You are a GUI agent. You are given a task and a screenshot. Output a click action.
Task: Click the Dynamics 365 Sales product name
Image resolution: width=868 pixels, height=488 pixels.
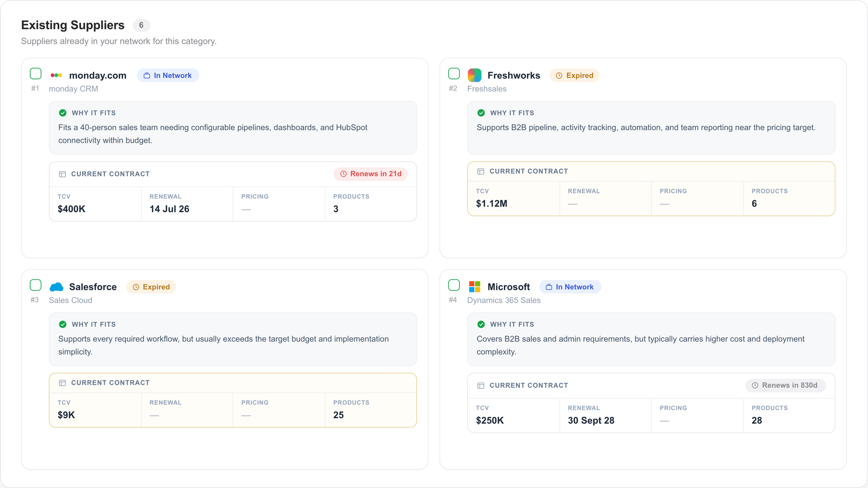[x=504, y=300]
